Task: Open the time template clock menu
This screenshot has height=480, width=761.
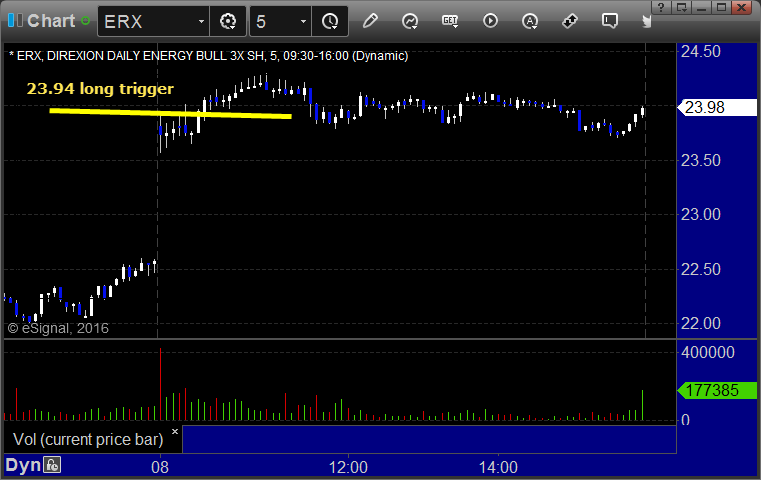Action: [x=330, y=21]
